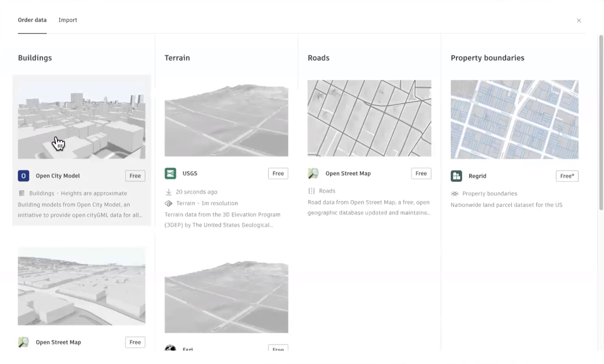The width and height of the screenshot is (604, 364).
Task: Click '1m resolution' terrain label
Action: click(x=220, y=203)
